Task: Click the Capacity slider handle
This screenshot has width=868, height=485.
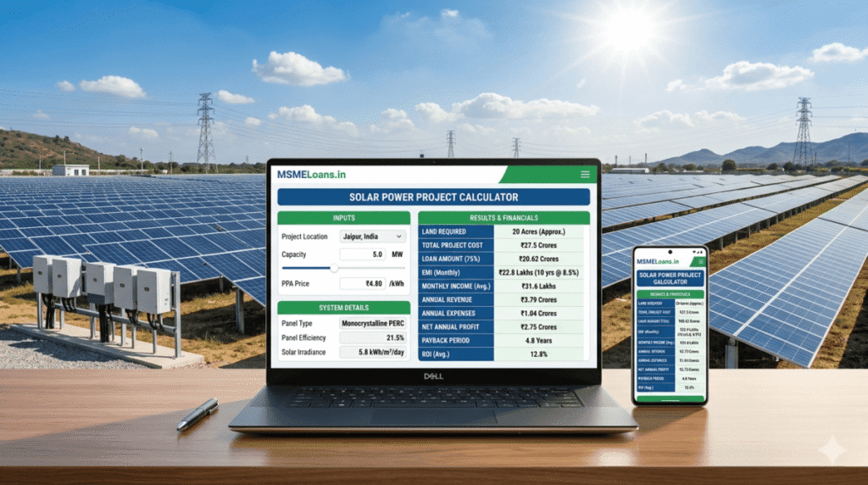Action: (334, 268)
